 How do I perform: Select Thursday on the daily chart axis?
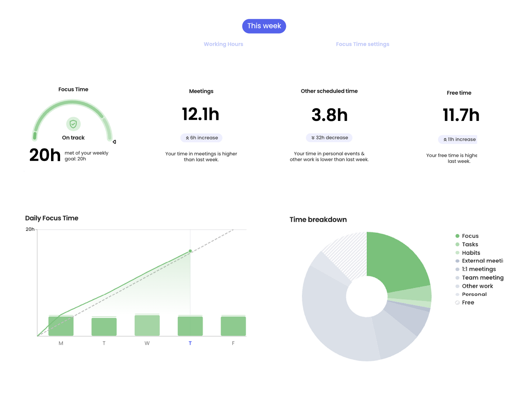(x=190, y=343)
